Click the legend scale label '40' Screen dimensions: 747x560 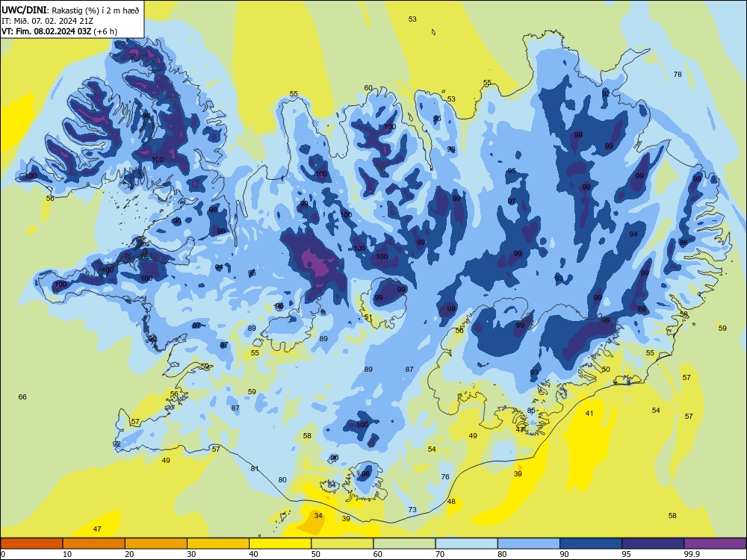(x=254, y=554)
